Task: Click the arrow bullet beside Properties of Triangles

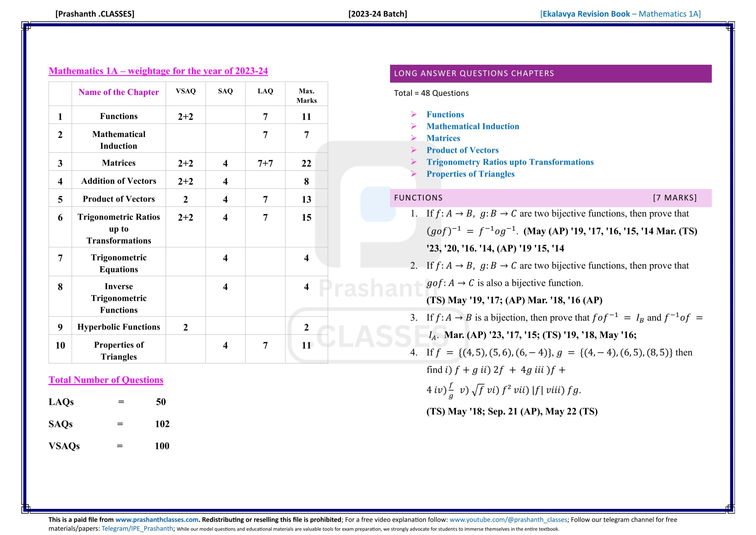Action: click(414, 174)
